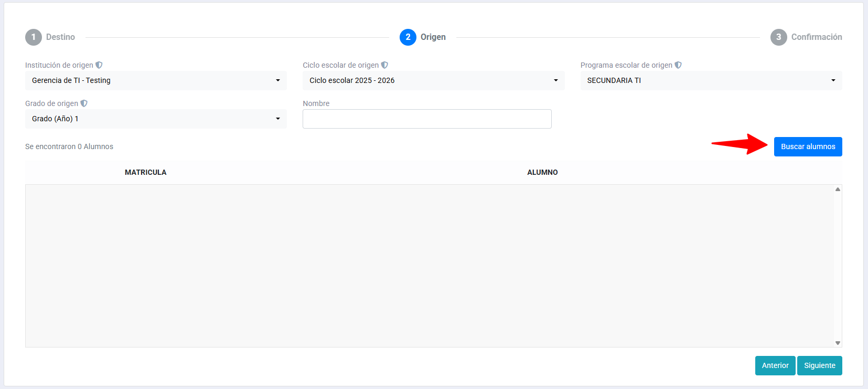868x389 pixels.
Task: Click shield icon beside Institución de origen
Action: point(99,65)
